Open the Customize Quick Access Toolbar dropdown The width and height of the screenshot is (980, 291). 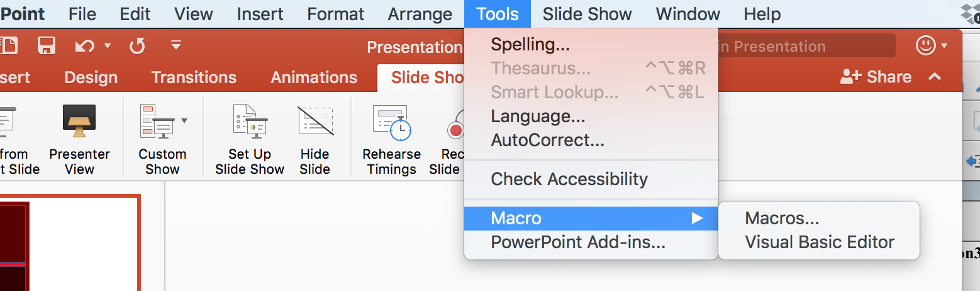176,45
